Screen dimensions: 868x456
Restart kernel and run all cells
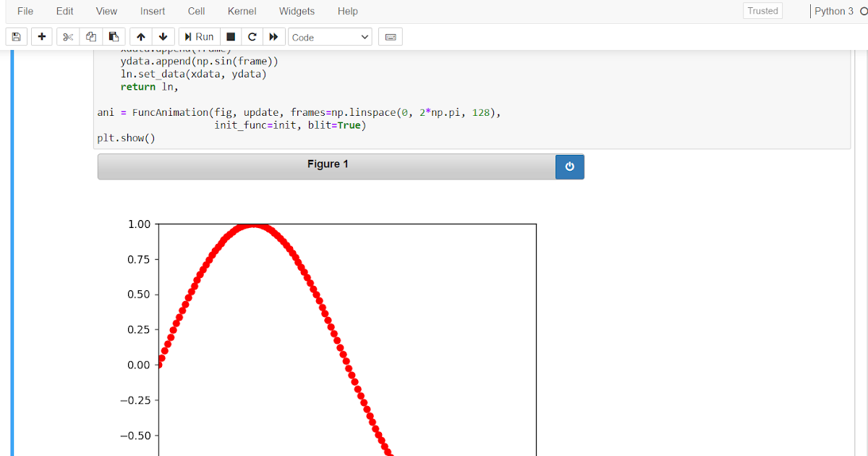point(273,36)
